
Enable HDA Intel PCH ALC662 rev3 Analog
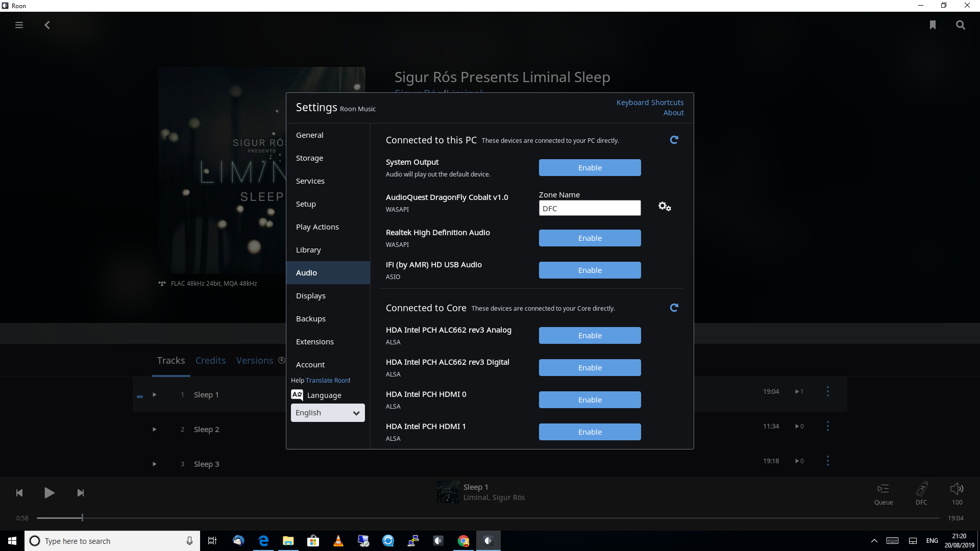pos(590,336)
